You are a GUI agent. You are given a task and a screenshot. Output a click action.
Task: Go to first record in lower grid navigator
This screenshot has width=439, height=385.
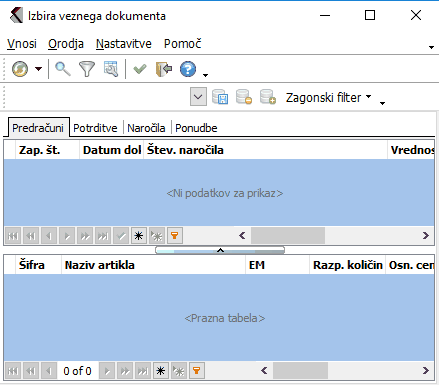tap(13, 371)
